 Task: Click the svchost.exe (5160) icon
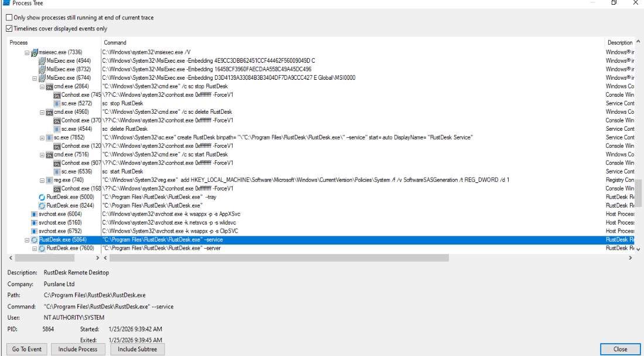[x=35, y=222]
